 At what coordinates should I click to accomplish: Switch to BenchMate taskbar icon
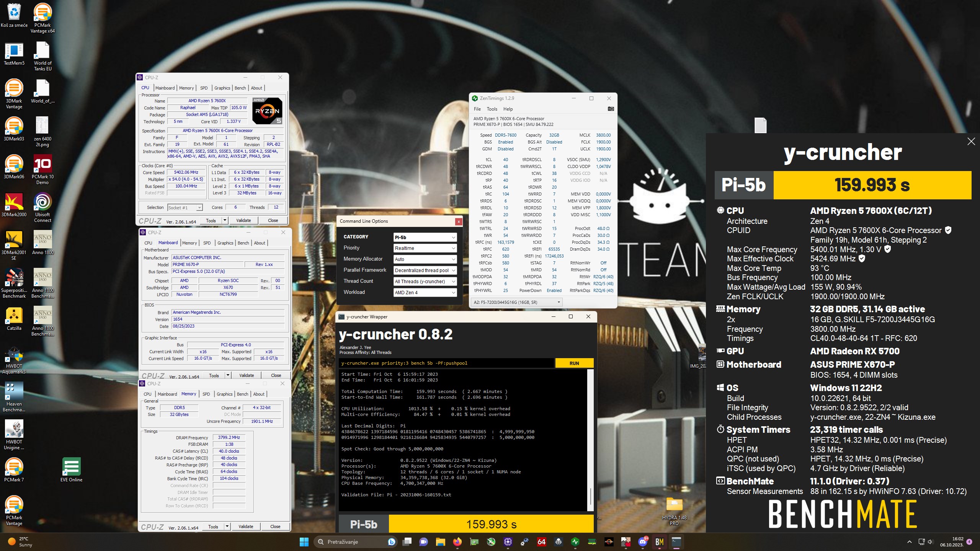coord(659,542)
